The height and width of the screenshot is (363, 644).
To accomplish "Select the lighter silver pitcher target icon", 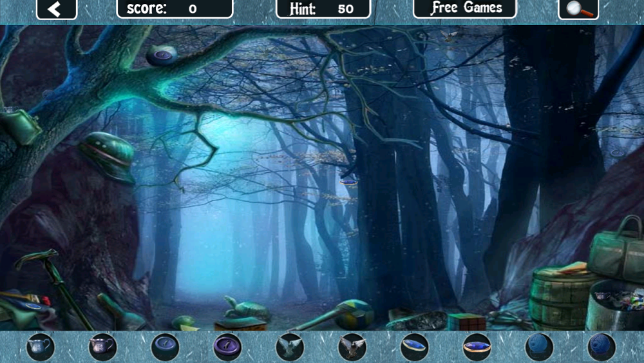I will click(x=40, y=347).
